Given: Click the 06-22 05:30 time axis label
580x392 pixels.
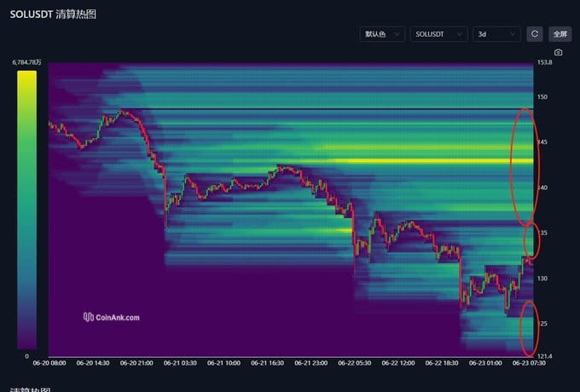Looking at the screenshot, I should [355, 363].
